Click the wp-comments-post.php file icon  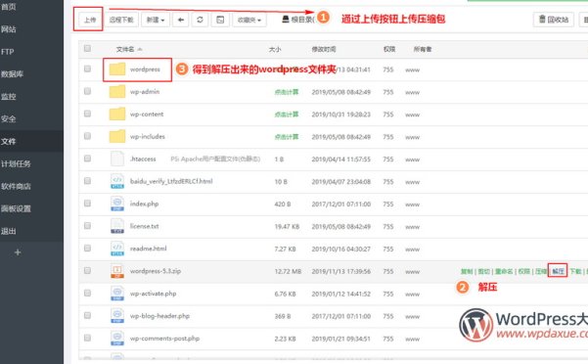click(x=117, y=339)
